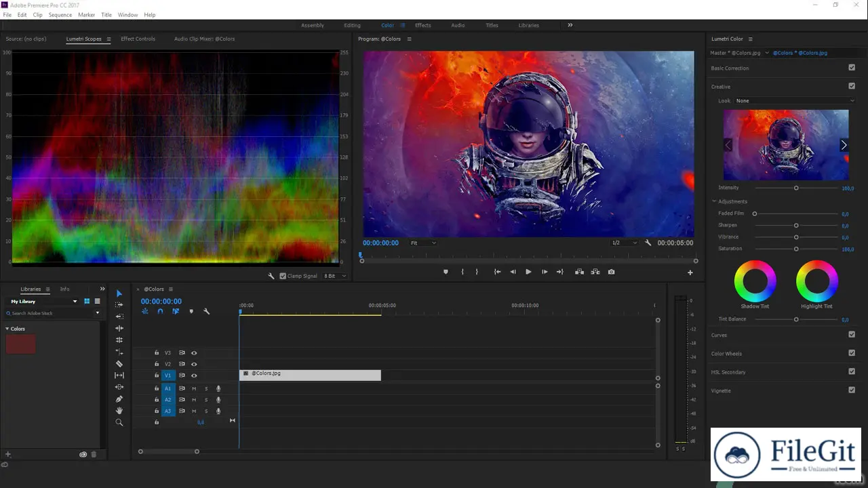This screenshot has width=868, height=488.
Task: Mute audio track A1
Action: (x=194, y=388)
